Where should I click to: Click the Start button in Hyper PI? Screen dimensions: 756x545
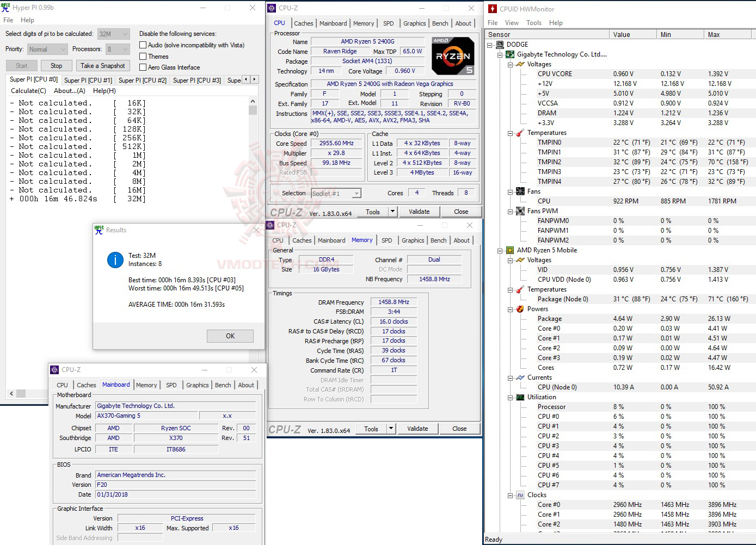pyautogui.click(x=22, y=66)
